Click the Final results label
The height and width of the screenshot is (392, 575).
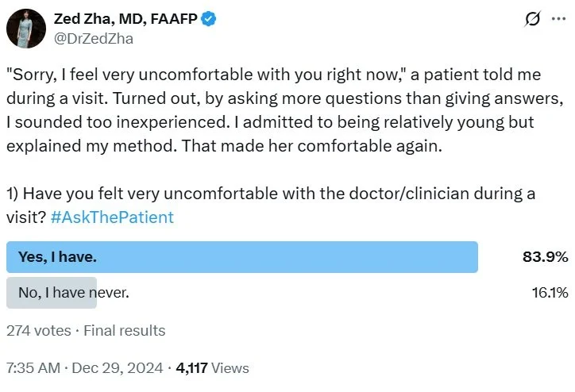point(125,330)
